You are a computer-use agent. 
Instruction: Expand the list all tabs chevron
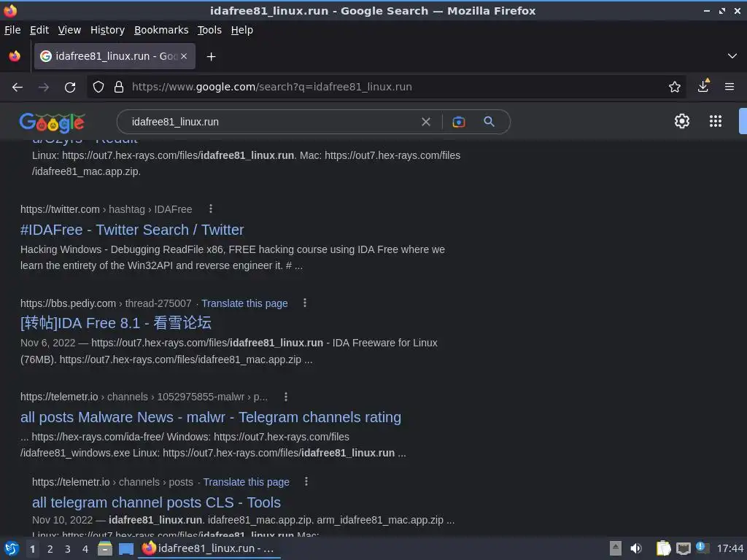[x=732, y=56]
